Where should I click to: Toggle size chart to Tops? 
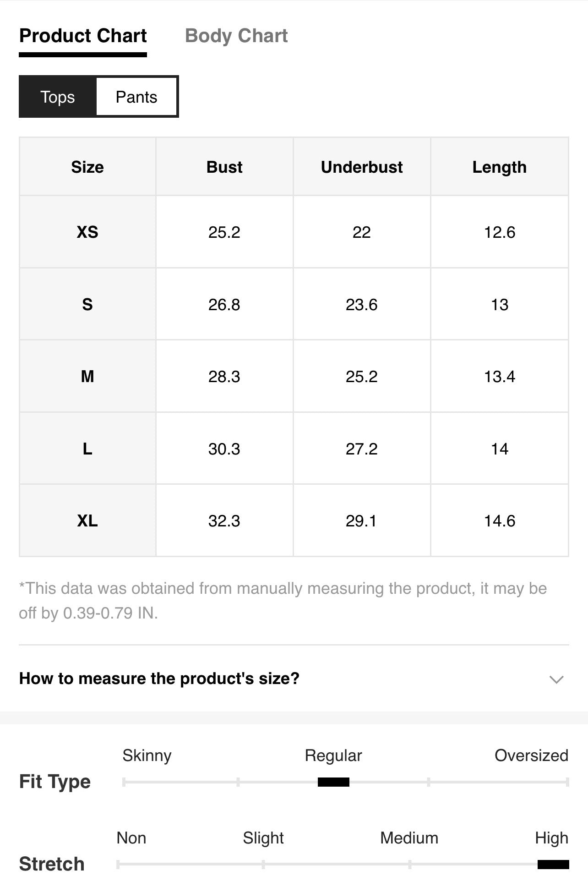[58, 97]
